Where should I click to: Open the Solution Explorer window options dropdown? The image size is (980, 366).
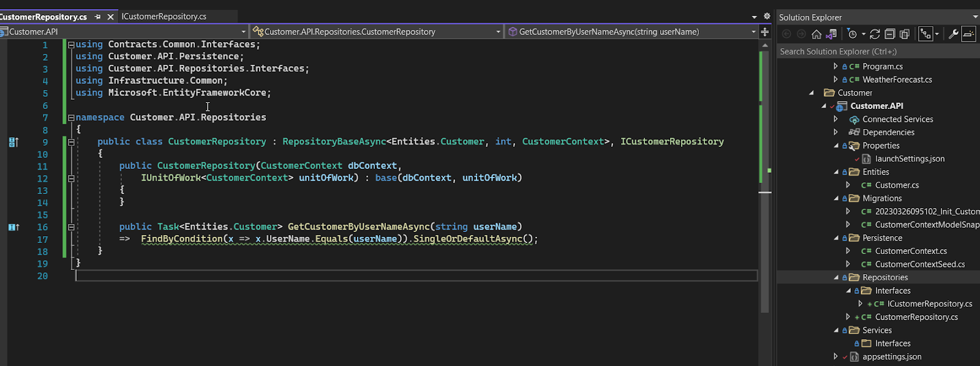975,17
